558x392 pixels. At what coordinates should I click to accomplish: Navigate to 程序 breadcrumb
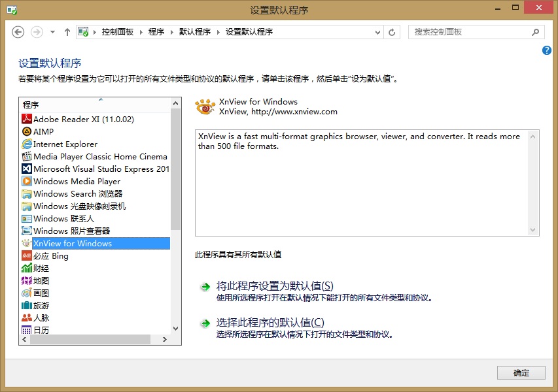tap(156, 32)
